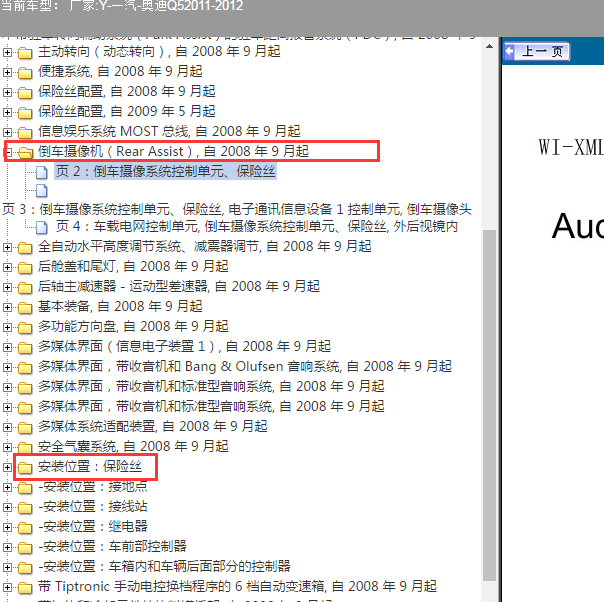The image size is (604, 602).
Task: Select 后轴主减速器 - 运动型差速器 label
Action: [179, 287]
